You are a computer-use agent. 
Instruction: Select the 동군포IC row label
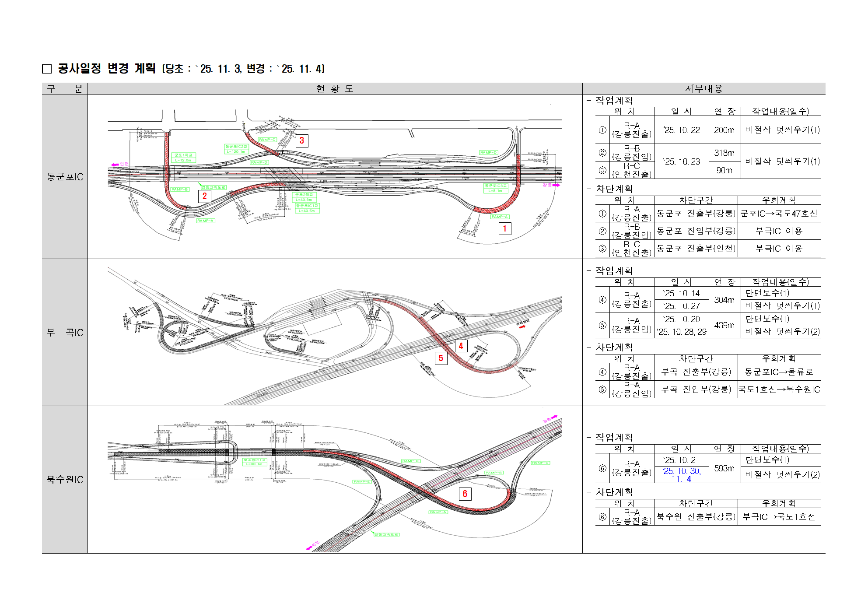pyautogui.click(x=65, y=177)
